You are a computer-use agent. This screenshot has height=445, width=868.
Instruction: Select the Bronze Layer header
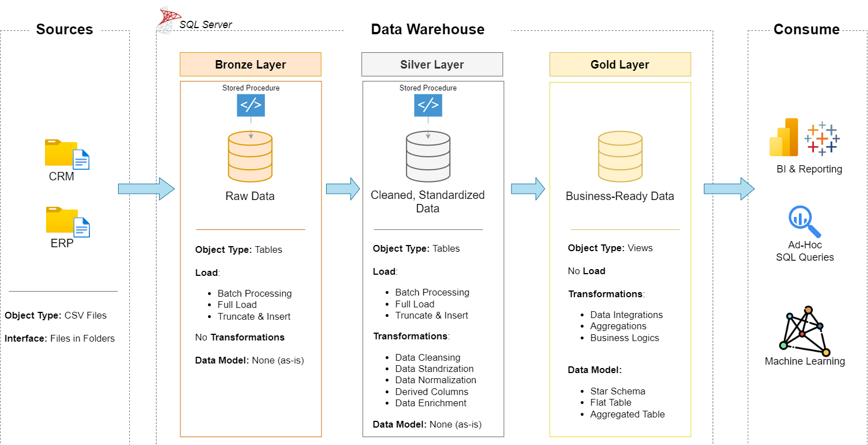pos(250,64)
